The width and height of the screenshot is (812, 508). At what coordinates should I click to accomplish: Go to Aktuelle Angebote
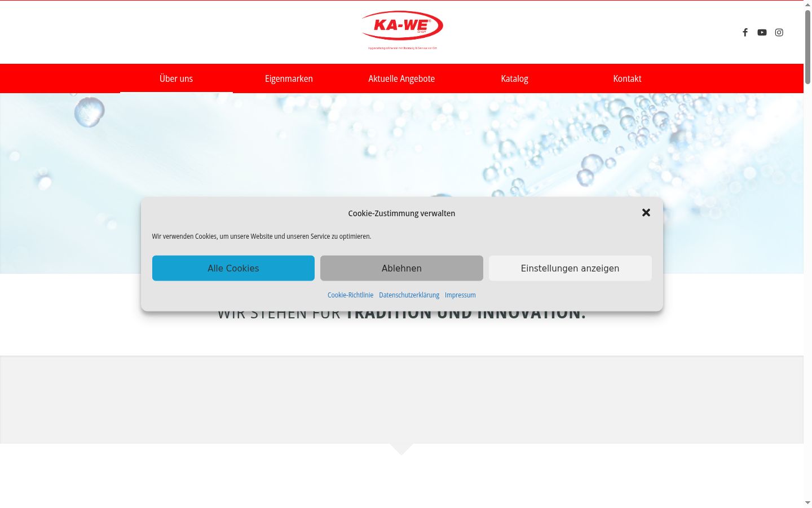coord(401,78)
